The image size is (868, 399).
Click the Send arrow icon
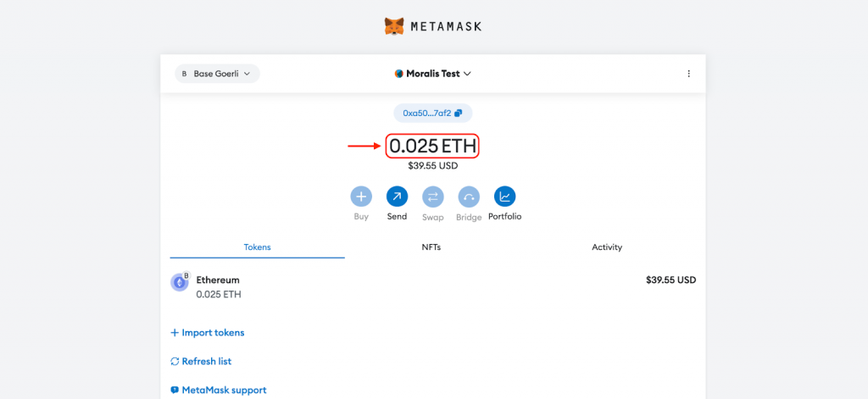click(x=397, y=197)
